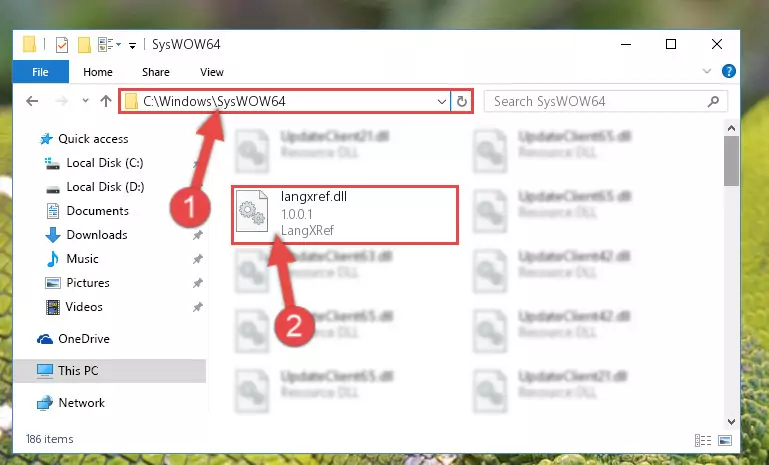Minimize the SysWOW64 window

point(626,44)
